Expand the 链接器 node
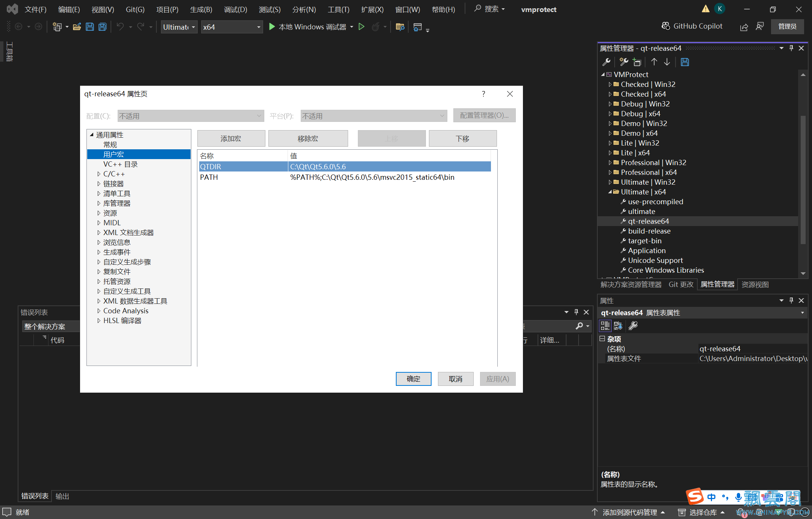 click(98, 184)
